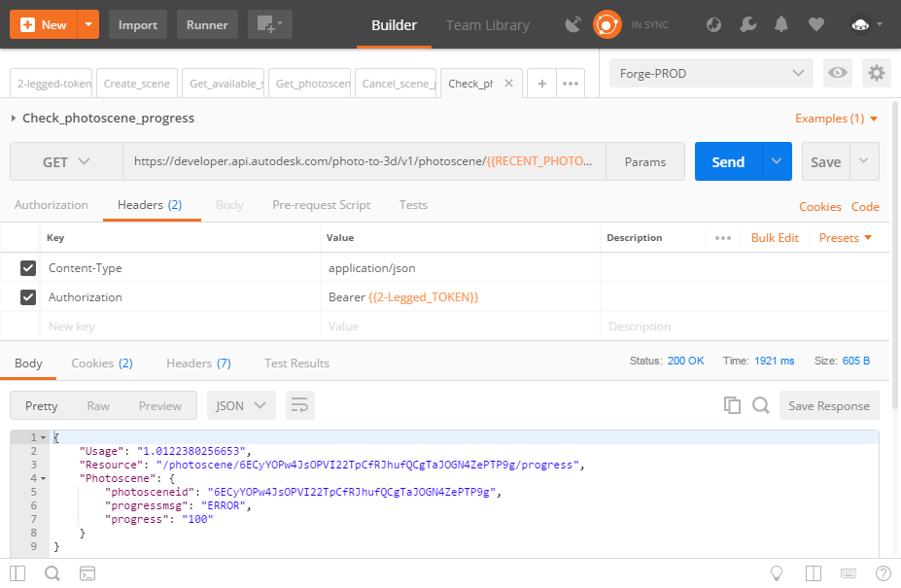This screenshot has height=588, width=901.
Task: Open the Pre-request Script tab
Action: tap(321, 205)
